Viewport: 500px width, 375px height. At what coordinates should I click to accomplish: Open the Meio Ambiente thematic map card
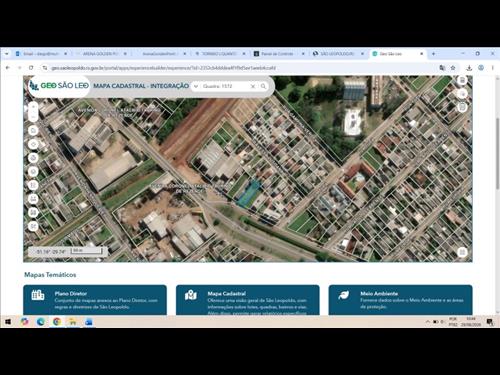pyautogui.click(x=400, y=300)
